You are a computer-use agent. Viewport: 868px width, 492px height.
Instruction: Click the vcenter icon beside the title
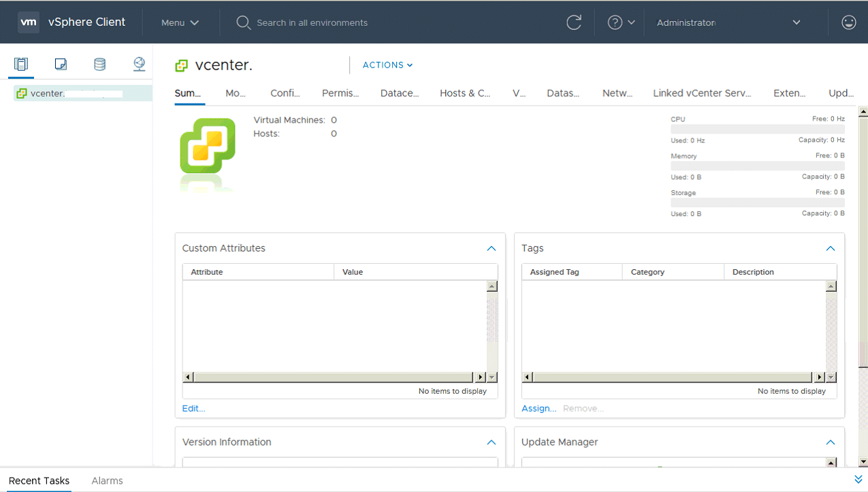click(x=181, y=65)
